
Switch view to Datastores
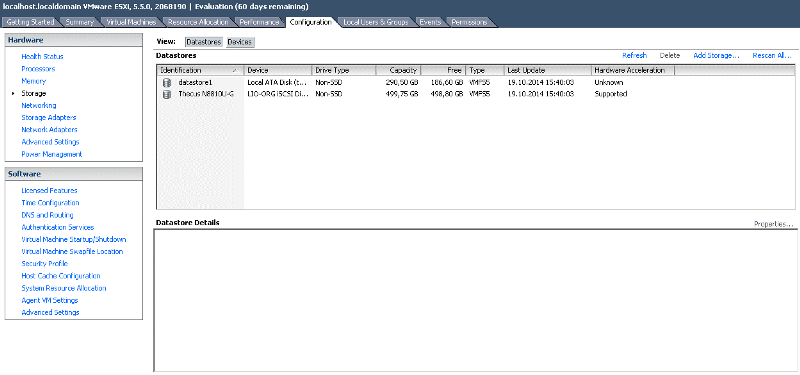(204, 42)
